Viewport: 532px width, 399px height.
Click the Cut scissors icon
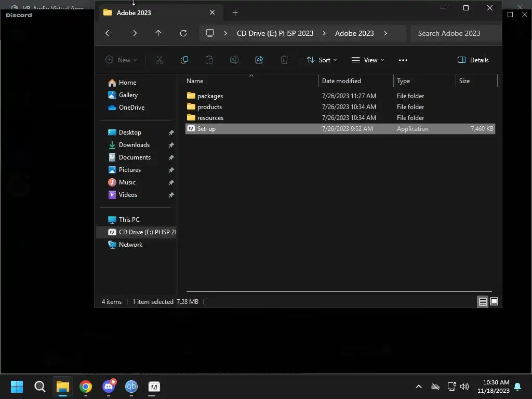pos(159,60)
